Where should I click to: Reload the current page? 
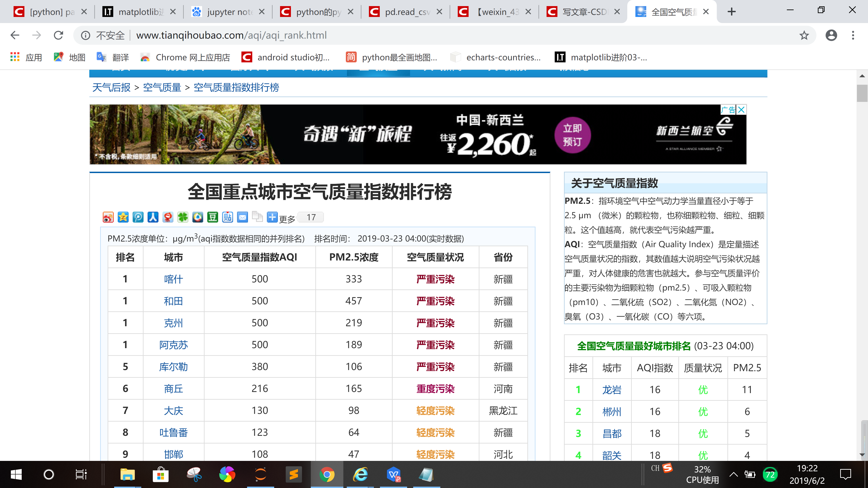(59, 35)
